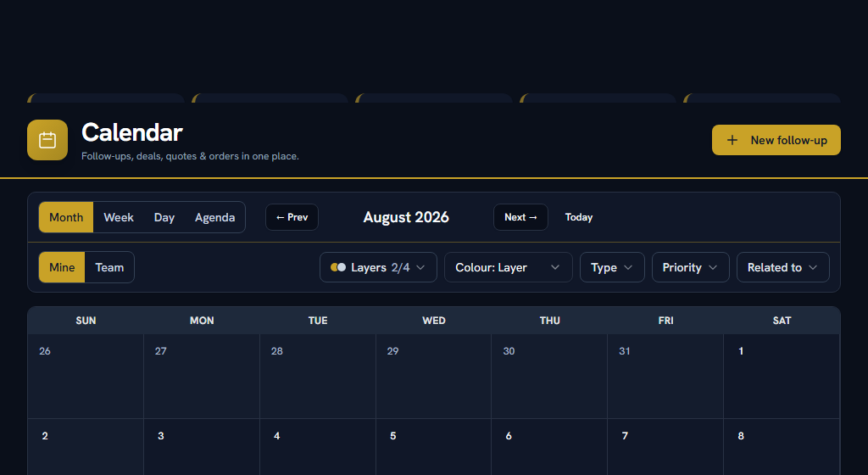The width and height of the screenshot is (868, 475).
Task: Switch to Week view
Action: (x=119, y=218)
